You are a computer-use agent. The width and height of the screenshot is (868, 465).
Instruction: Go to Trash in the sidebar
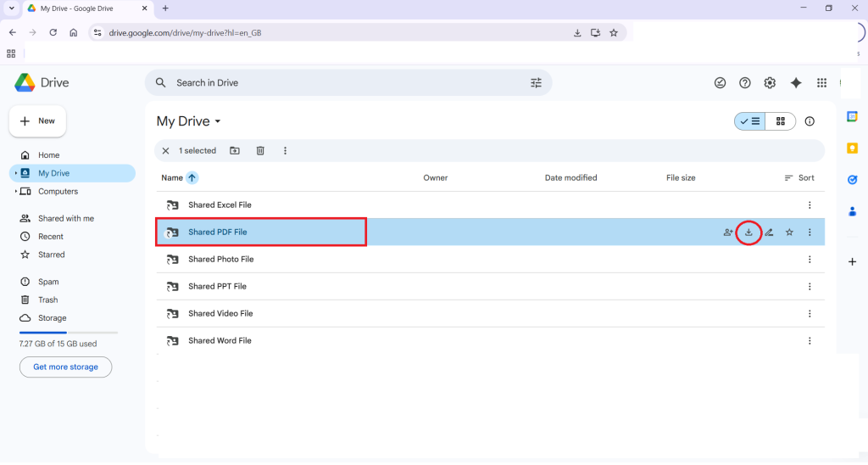[47, 300]
